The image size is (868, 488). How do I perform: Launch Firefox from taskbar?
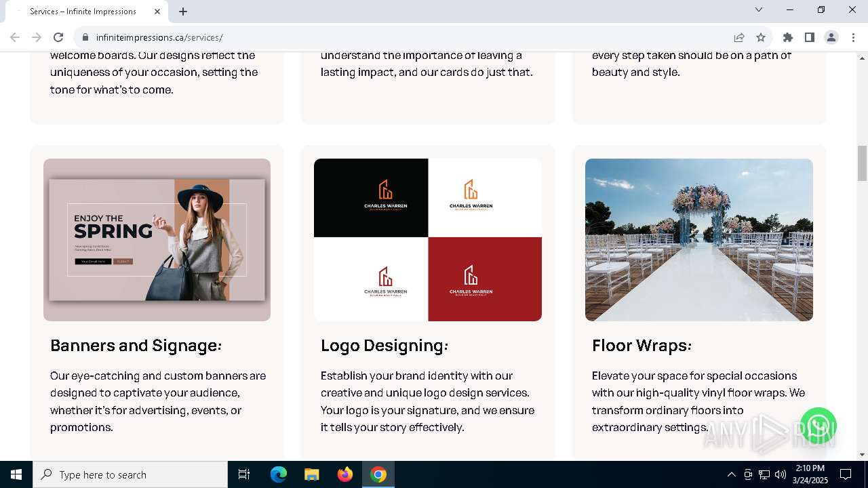[x=344, y=474]
